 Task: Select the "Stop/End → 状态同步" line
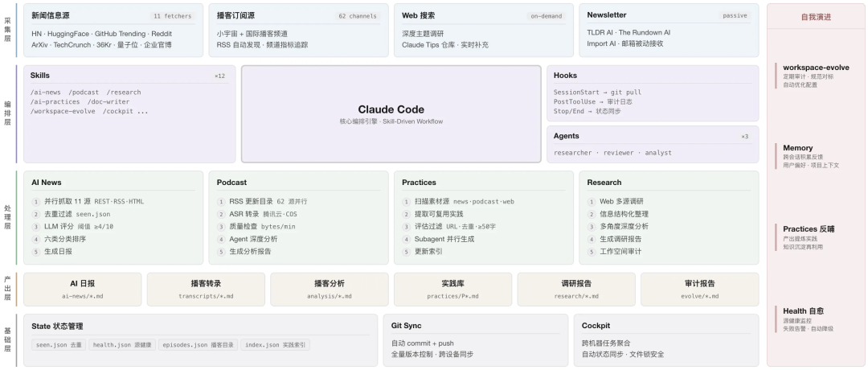click(588, 111)
